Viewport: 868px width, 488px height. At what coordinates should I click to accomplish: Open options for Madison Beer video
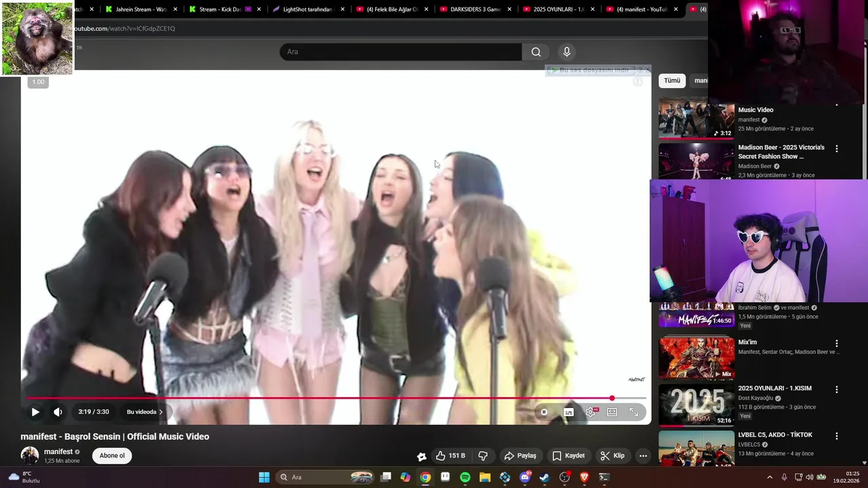point(837,148)
